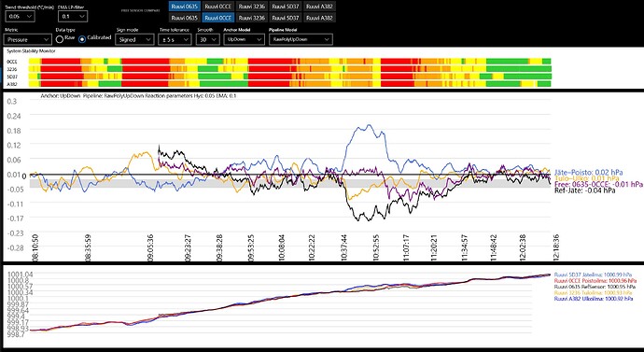The height and width of the screenshot is (352, 644).
Task: Toggle Ruuvi 3236 in bottom sensor row
Action: [x=252, y=18]
